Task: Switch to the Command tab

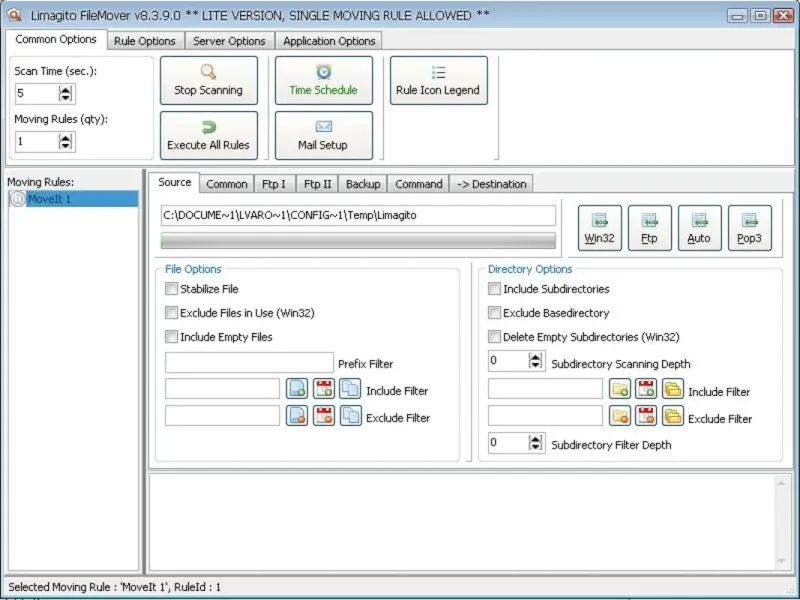Action: 419,184
